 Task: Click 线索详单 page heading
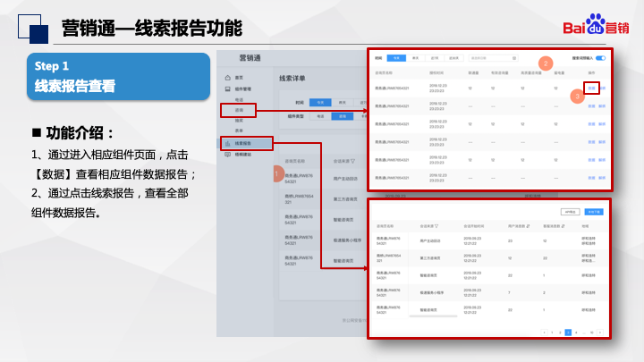coord(292,79)
